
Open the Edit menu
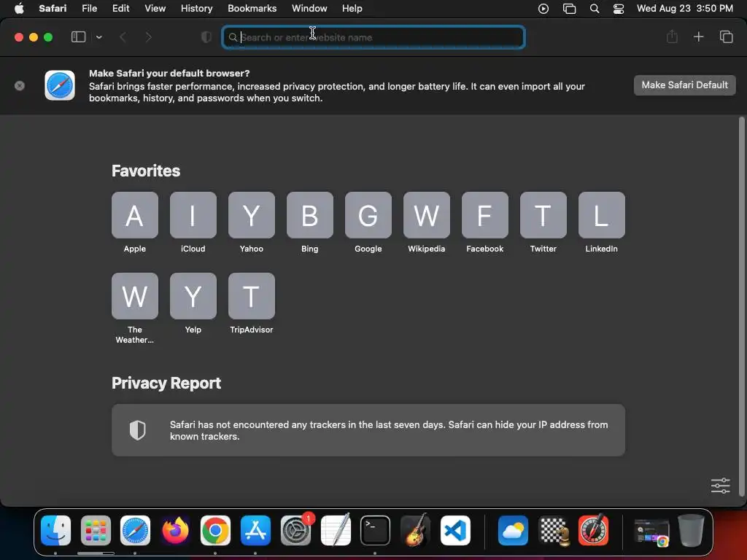pyautogui.click(x=120, y=9)
